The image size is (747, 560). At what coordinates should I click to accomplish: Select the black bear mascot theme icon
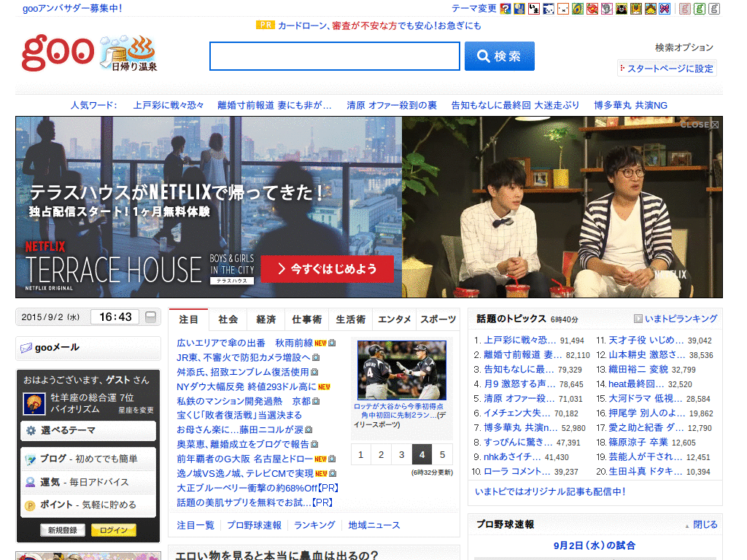pos(622,9)
